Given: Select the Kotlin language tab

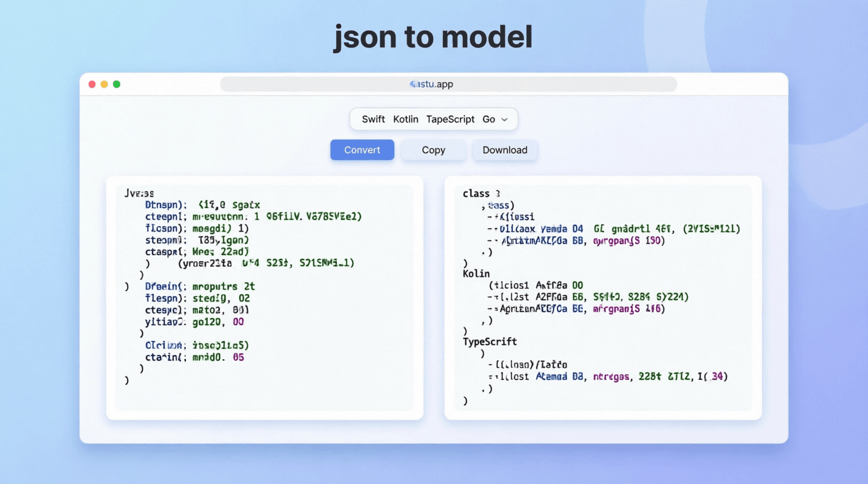Looking at the screenshot, I should 406,119.
